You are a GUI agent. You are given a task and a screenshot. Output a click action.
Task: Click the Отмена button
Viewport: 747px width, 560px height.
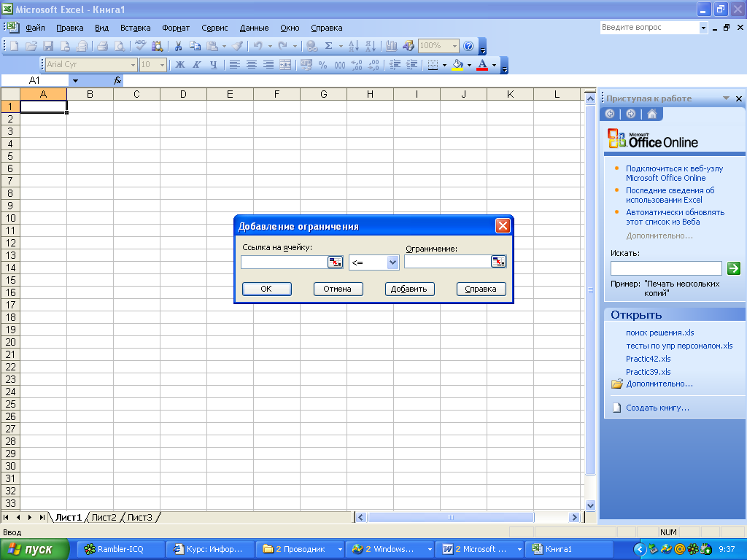click(338, 289)
